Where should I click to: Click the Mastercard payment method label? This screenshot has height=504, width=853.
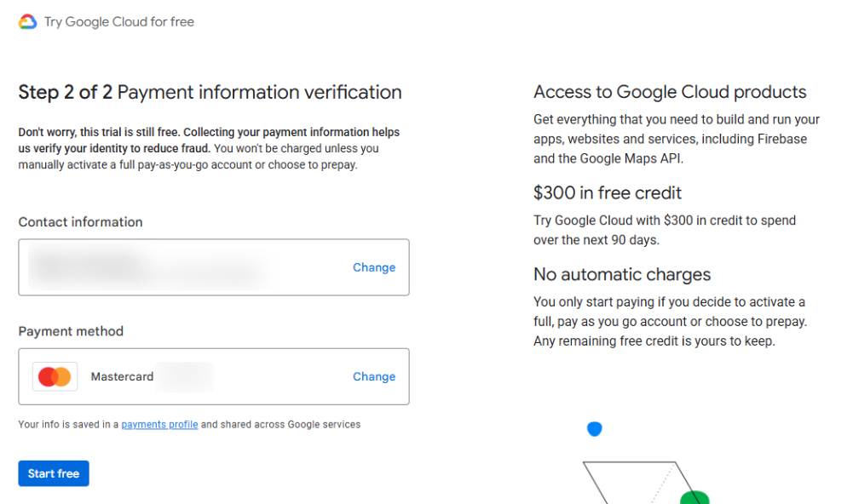pos(123,376)
